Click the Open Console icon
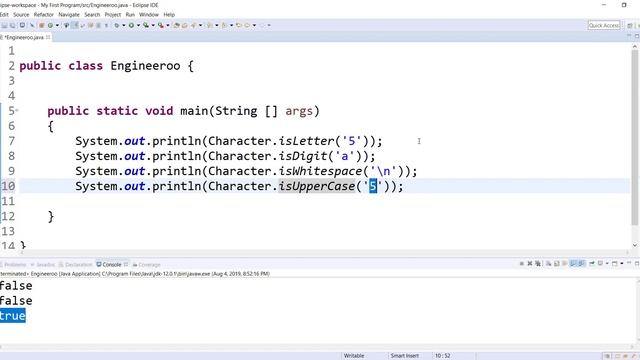This screenshot has height=360, width=640. click(x=615, y=264)
